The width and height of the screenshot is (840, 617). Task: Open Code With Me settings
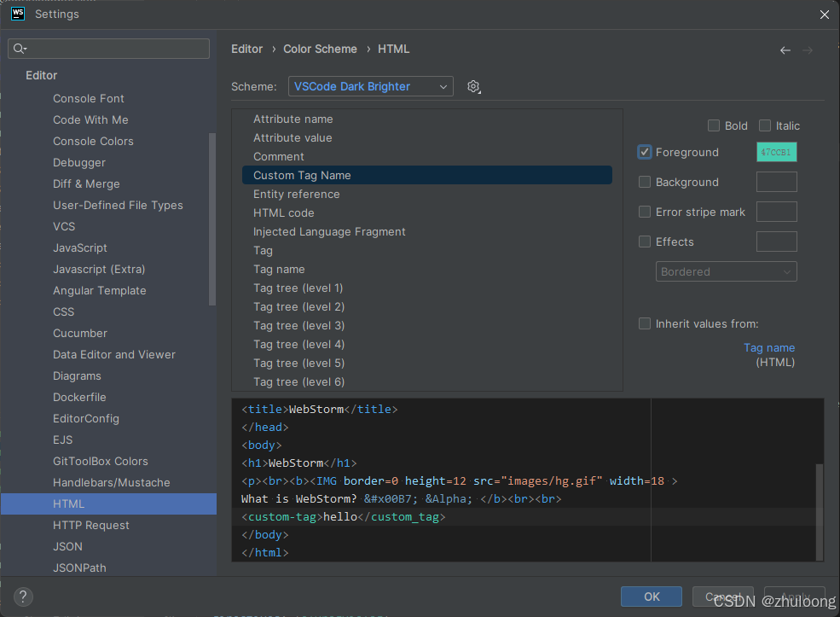click(x=90, y=120)
